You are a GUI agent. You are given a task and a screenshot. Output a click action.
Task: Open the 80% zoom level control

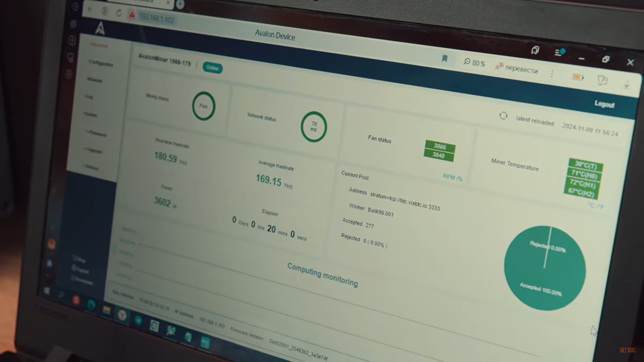[x=474, y=62]
